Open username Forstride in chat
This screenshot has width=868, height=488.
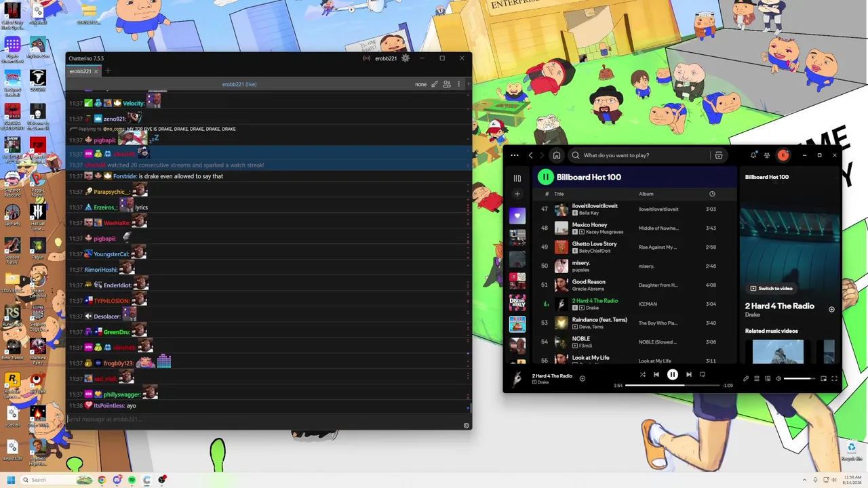point(125,176)
